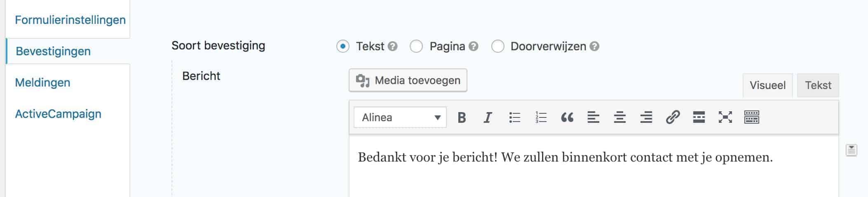Insert or edit a link
868x197 pixels.
click(673, 117)
